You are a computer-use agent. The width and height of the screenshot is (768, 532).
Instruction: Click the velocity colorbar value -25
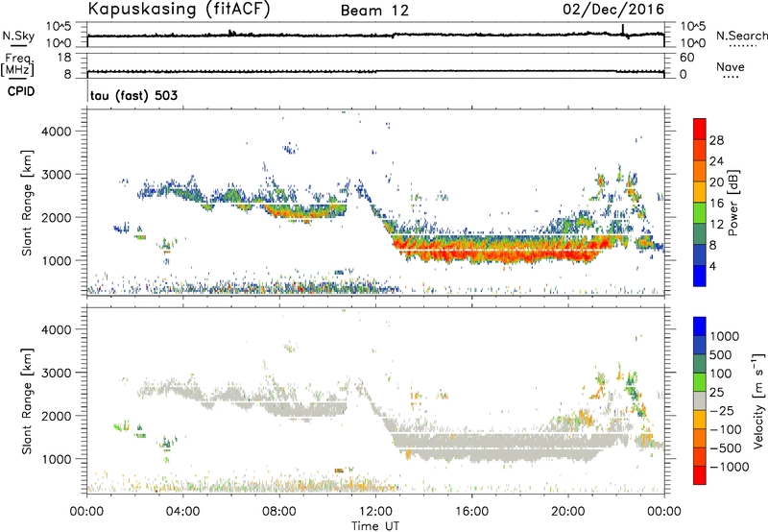[x=722, y=411]
